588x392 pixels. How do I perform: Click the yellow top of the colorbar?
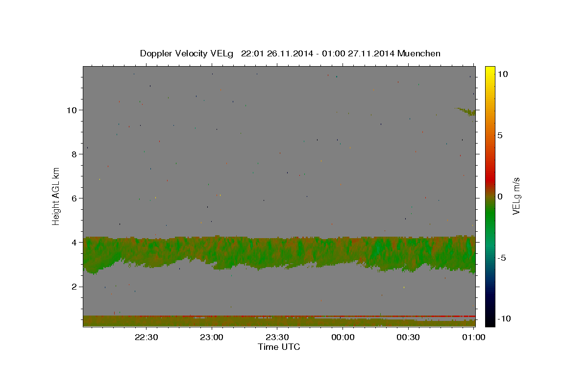pos(490,71)
